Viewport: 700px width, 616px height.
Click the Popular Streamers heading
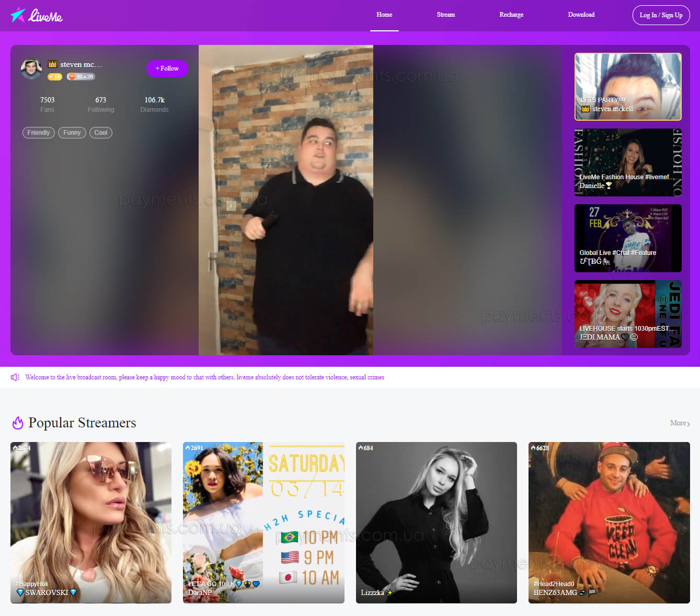tap(82, 423)
